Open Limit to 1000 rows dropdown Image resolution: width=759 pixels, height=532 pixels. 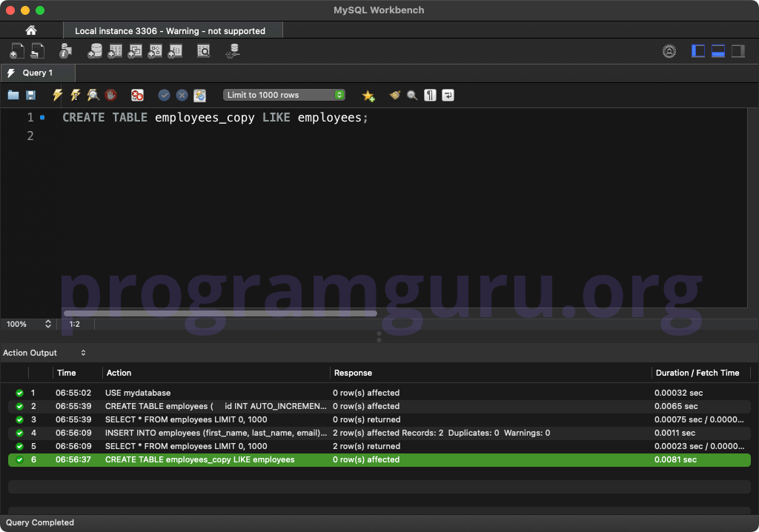coord(284,95)
